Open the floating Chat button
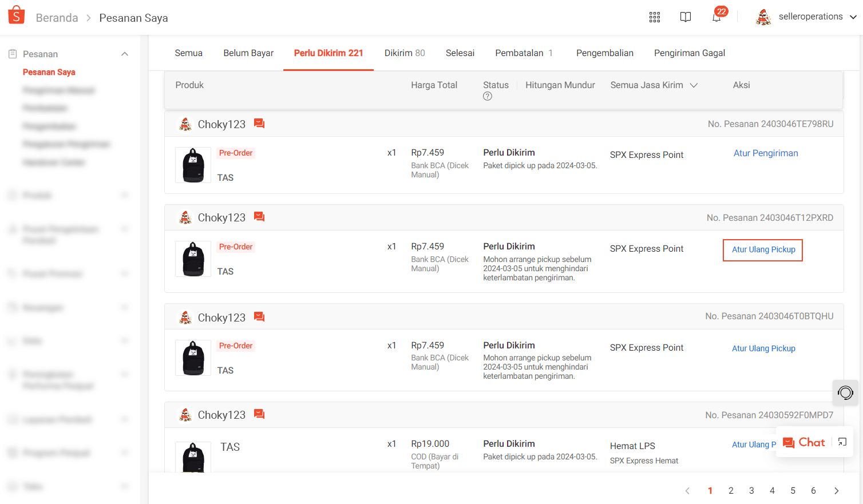 [x=804, y=442]
